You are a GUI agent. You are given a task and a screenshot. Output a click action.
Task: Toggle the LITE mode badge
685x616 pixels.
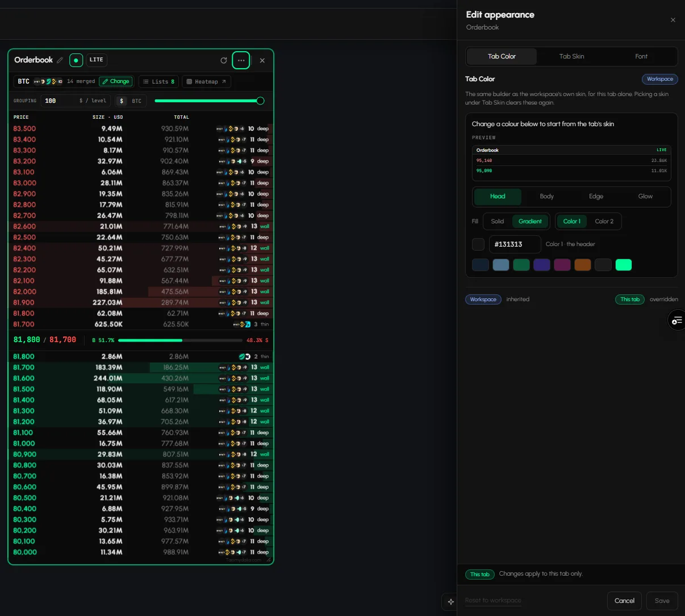97,60
